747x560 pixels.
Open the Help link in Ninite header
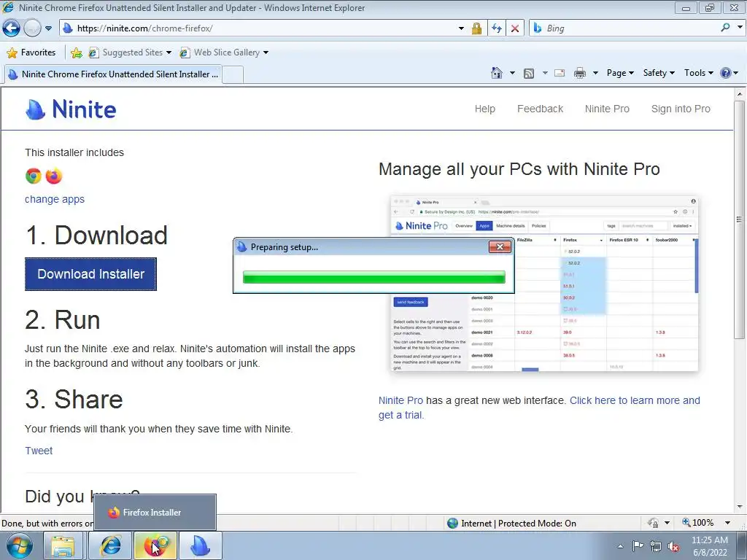click(x=484, y=109)
